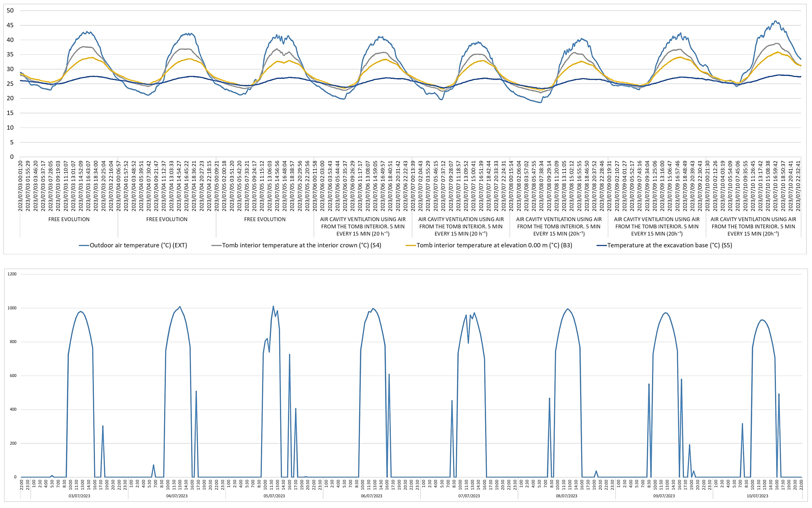Click the 07/07/2023 date label in lower chart
The height and width of the screenshot is (508, 812).
pyautogui.click(x=469, y=496)
